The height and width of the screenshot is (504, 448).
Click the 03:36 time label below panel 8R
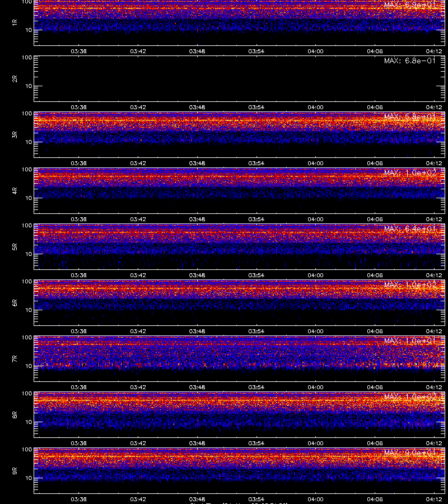coord(79,444)
